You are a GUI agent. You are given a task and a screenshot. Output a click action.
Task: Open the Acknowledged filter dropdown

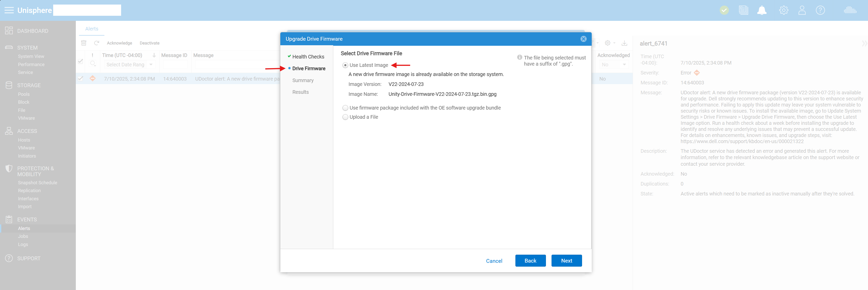pos(625,64)
